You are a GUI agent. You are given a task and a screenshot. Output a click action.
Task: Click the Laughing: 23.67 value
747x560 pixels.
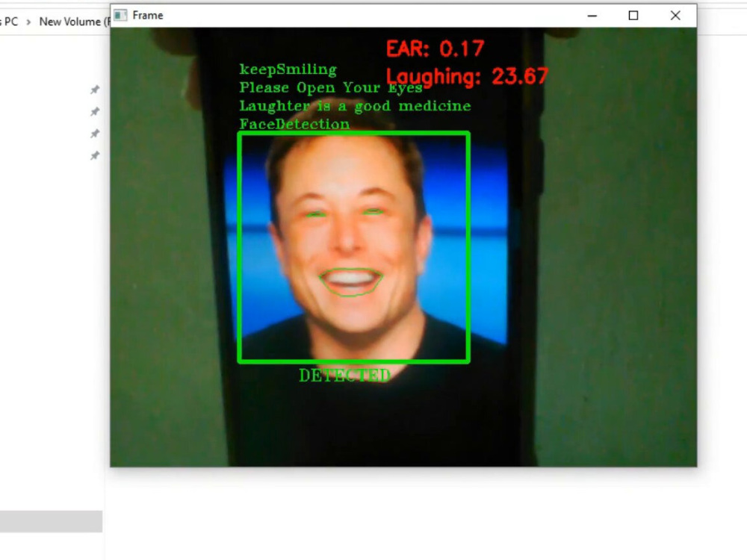(467, 75)
